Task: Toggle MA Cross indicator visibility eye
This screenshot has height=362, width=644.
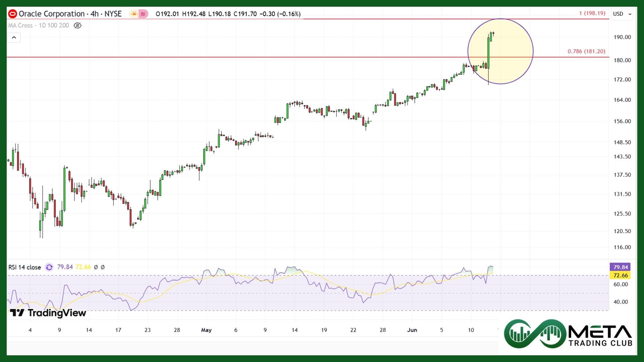Action: coord(77,25)
